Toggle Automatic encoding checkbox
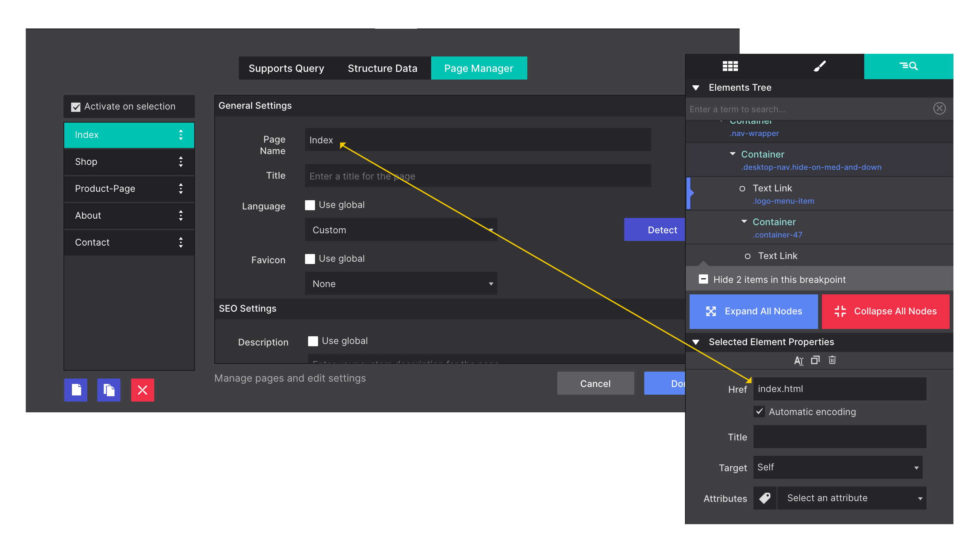The image size is (980, 553). 759,412
